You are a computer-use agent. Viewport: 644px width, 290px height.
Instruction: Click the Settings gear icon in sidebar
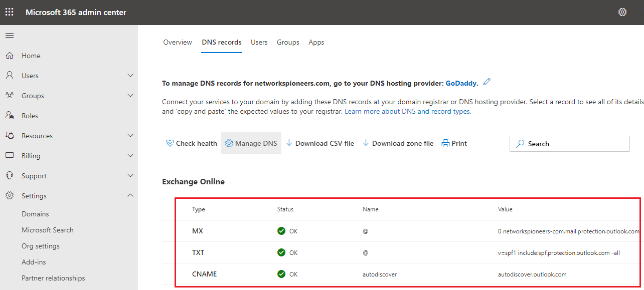coord(10,196)
